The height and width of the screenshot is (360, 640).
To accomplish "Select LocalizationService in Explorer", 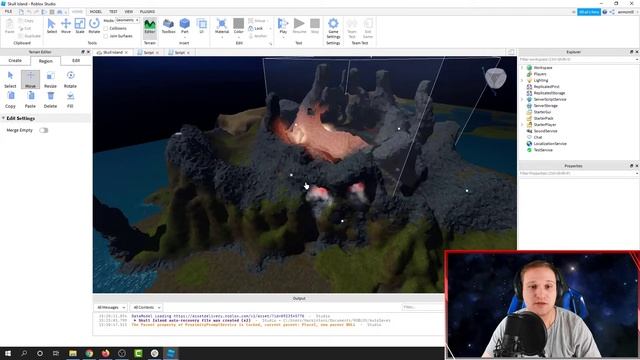I will pyautogui.click(x=550, y=144).
